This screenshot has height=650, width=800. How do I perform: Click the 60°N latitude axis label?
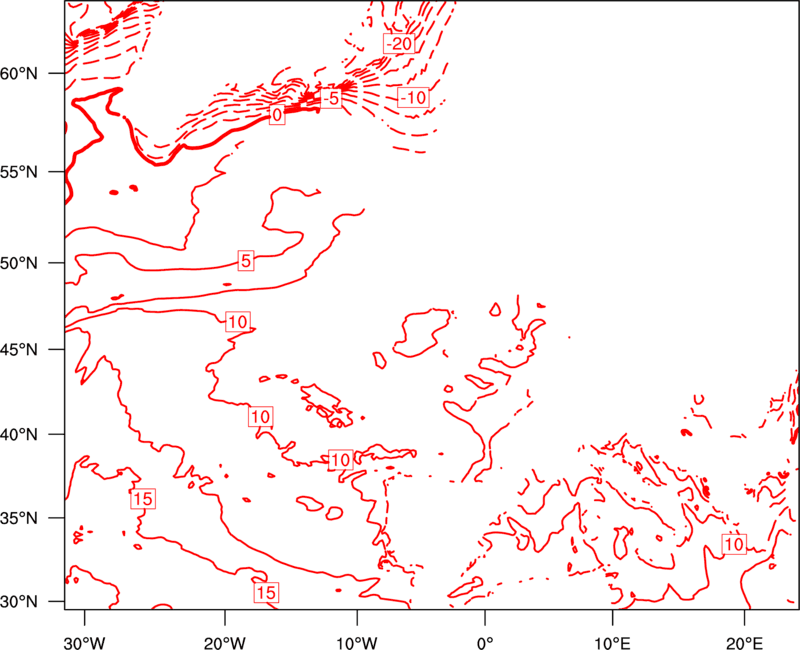pos(19,73)
